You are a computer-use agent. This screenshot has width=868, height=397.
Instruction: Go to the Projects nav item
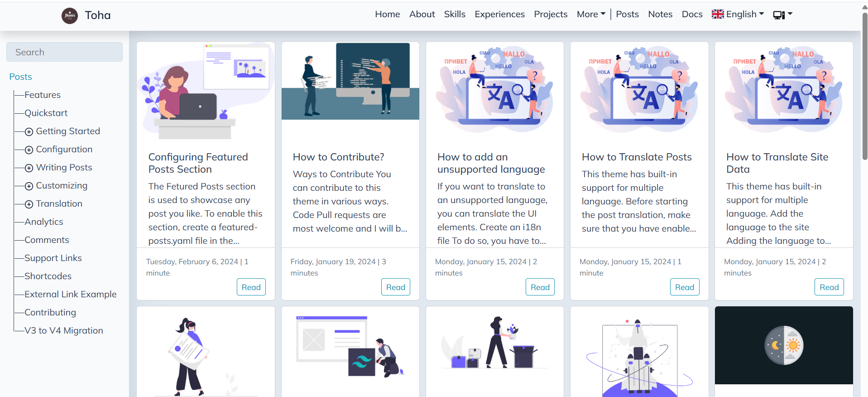(x=550, y=15)
